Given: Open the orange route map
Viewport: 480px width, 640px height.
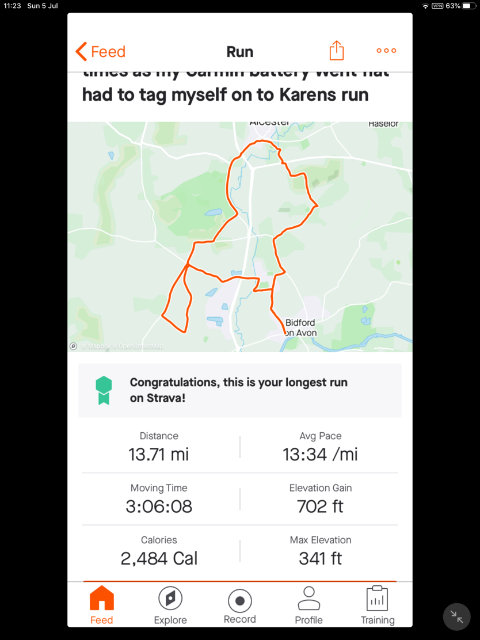Looking at the screenshot, I should click(240, 237).
